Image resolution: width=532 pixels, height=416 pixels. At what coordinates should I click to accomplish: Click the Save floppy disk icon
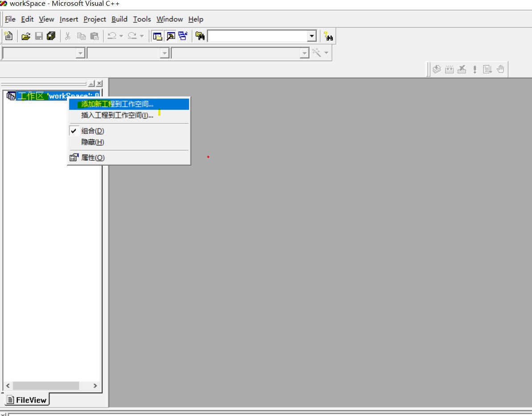click(39, 36)
